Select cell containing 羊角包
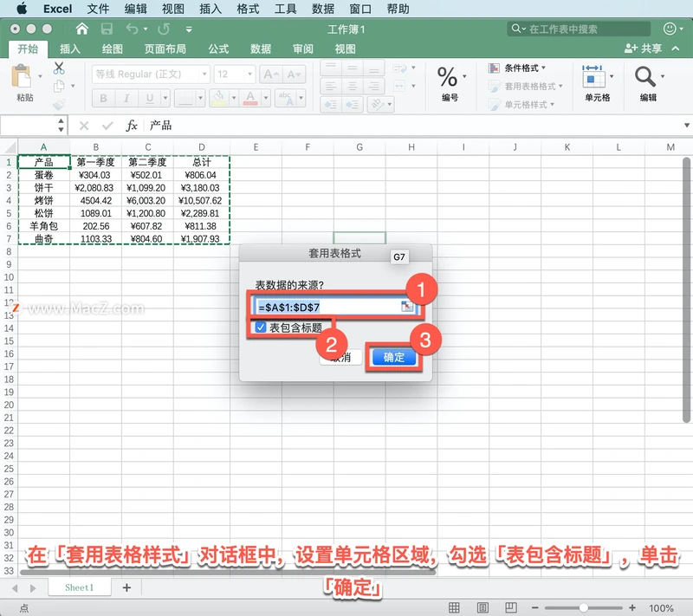This screenshot has height=616, width=693. (x=44, y=226)
